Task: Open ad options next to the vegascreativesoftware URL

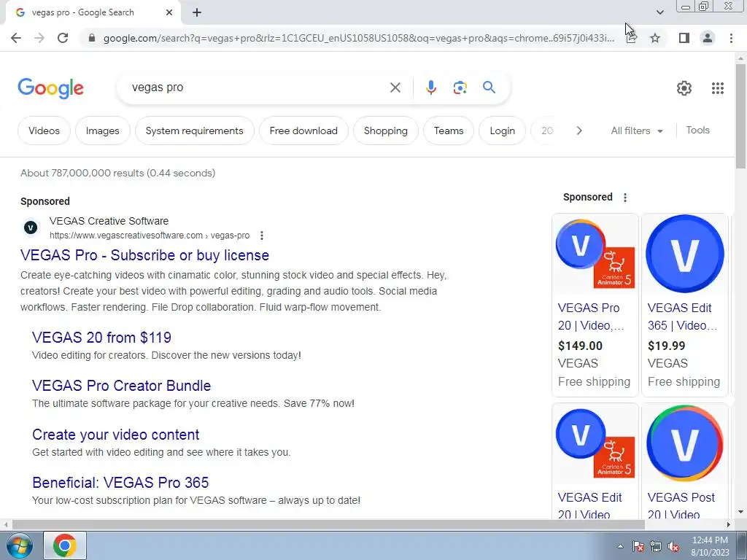Action: coord(262,236)
